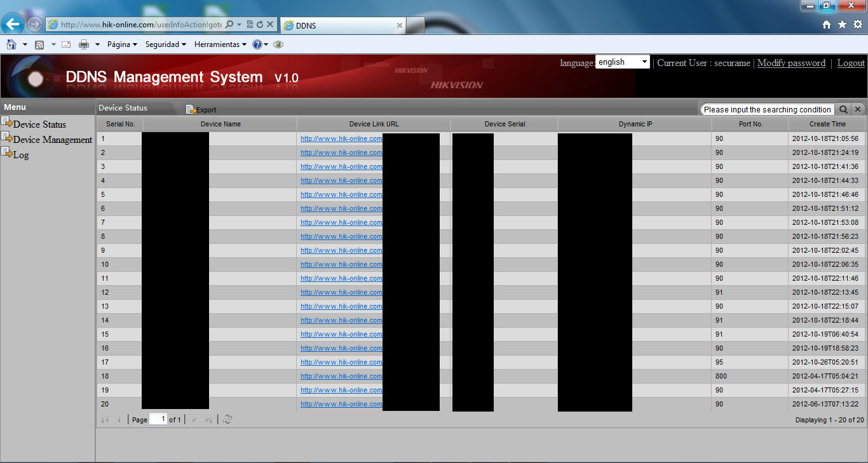Click the Export button

[x=201, y=109]
